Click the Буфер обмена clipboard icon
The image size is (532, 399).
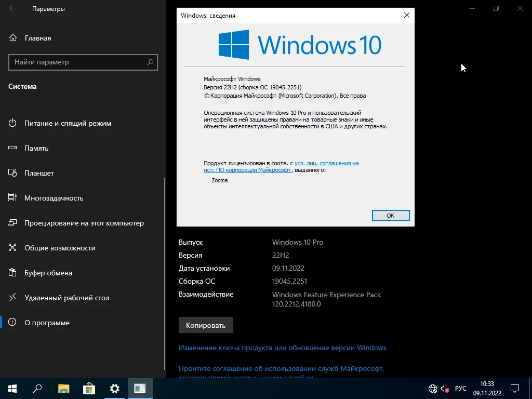point(13,273)
